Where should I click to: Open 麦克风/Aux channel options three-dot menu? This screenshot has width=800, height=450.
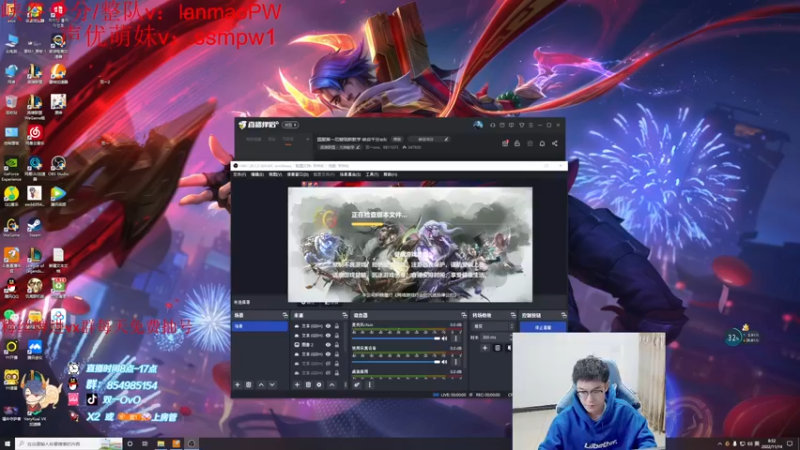(x=456, y=338)
